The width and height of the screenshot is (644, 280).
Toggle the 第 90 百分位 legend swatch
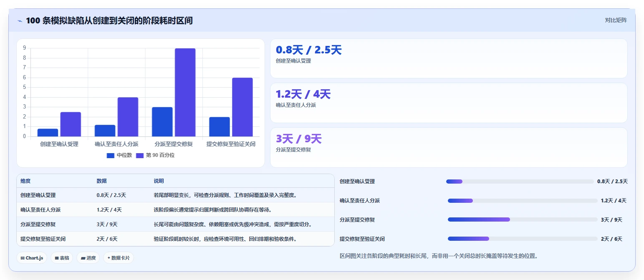click(x=140, y=155)
